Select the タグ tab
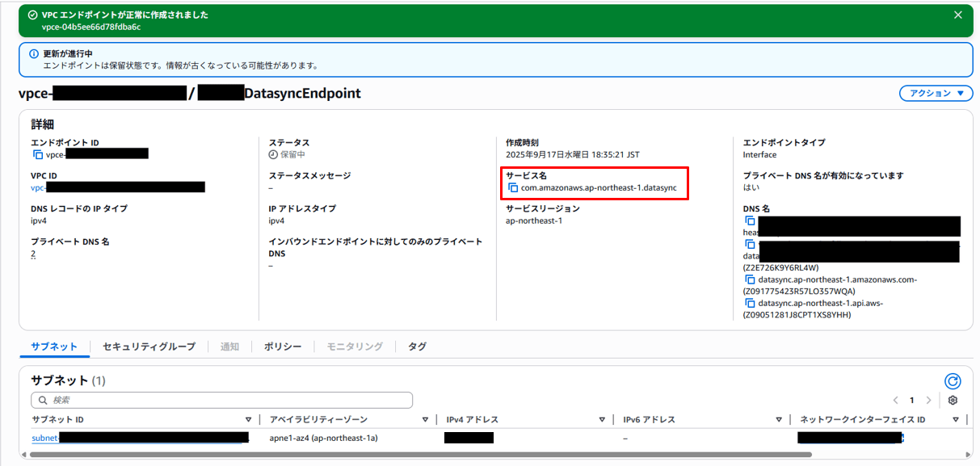 click(417, 346)
